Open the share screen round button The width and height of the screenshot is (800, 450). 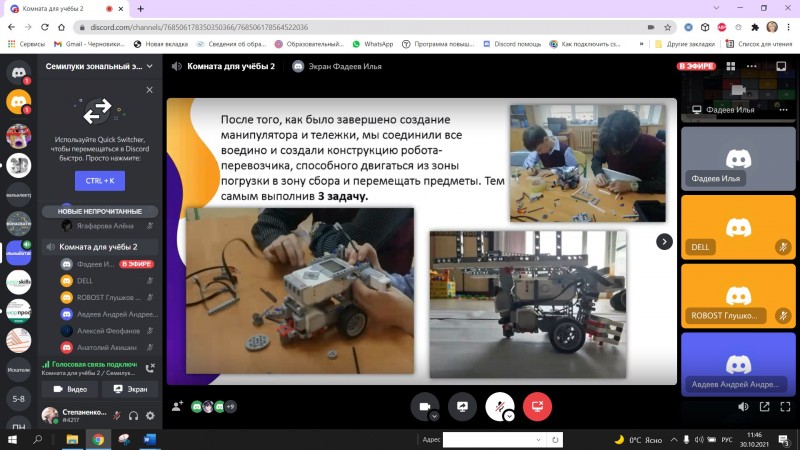click(x=462, y=406)
